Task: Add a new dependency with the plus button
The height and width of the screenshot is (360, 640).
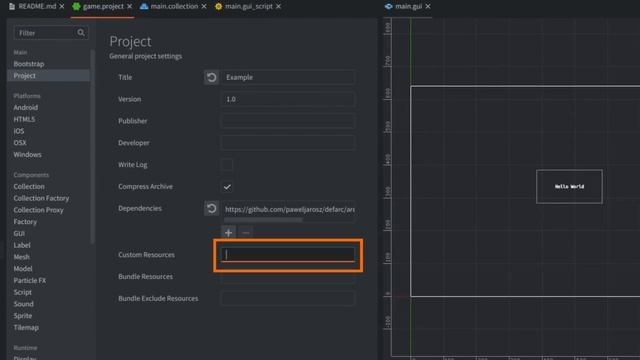Action: coord(229,233)
